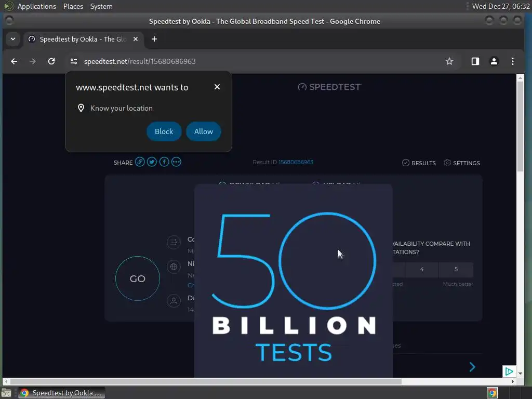Image resolution: width=532 pixels, height=399 pixels.
Task: Click the AdChoices icon
Action: [509, 371]
